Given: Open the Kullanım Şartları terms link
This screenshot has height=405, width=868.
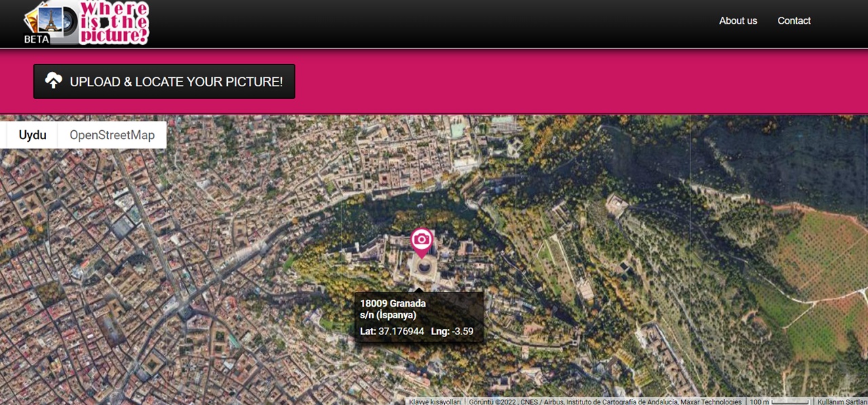Looking at the screenshot, I should click(x=842, y=402).
